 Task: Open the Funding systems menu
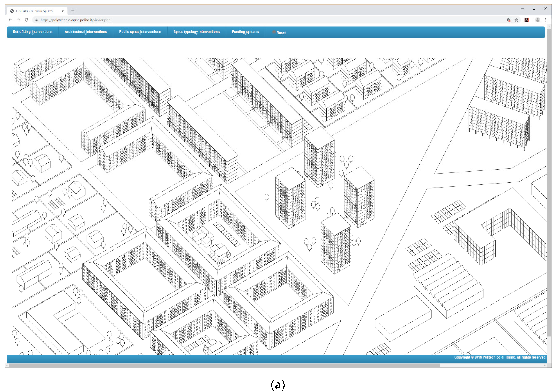245,32
